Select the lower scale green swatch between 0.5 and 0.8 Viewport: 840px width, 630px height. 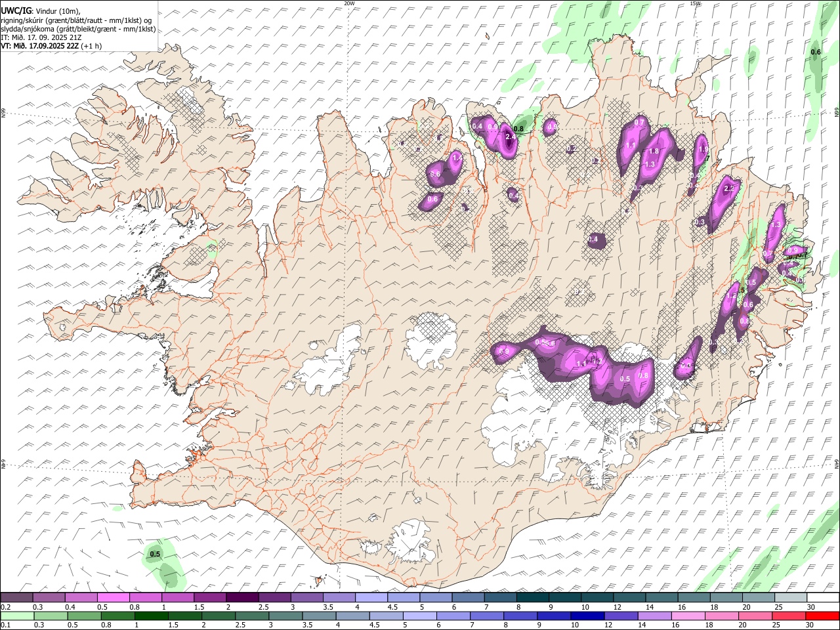[85, 616]
